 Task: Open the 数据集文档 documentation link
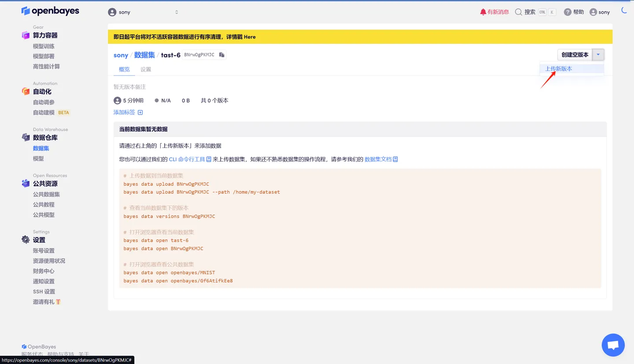point(380,159)
